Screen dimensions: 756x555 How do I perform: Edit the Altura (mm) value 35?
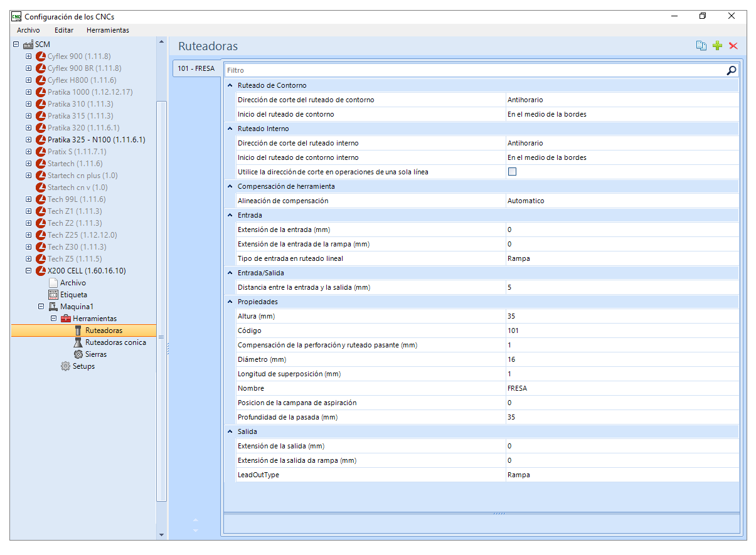coord(622,316)
